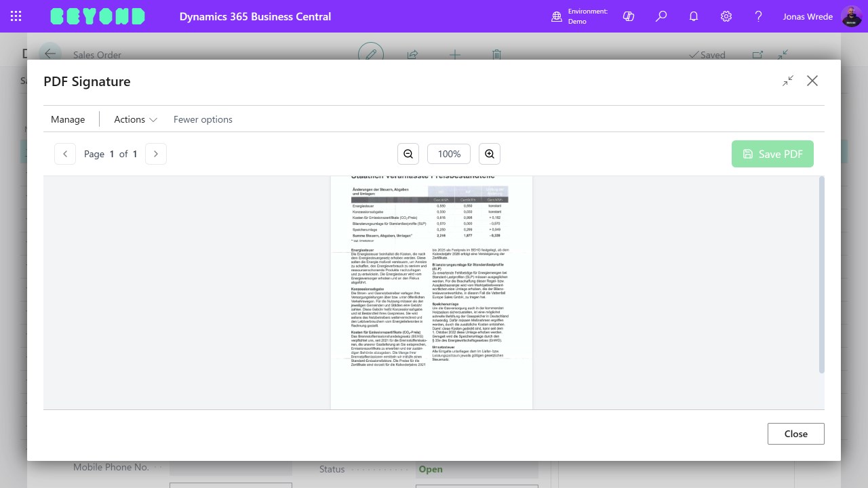868x488 pixels.
Task: Open Business Central notifications
Action: 694,16
